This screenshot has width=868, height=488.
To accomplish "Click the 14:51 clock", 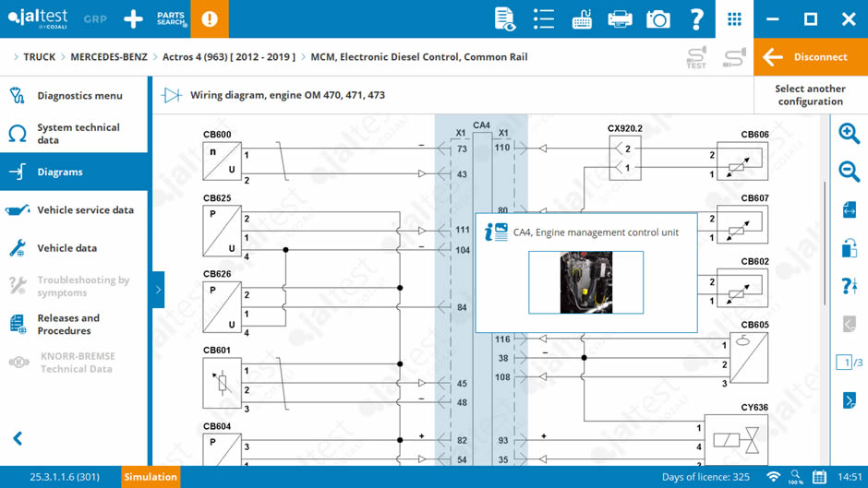I will tap(850, 477).
